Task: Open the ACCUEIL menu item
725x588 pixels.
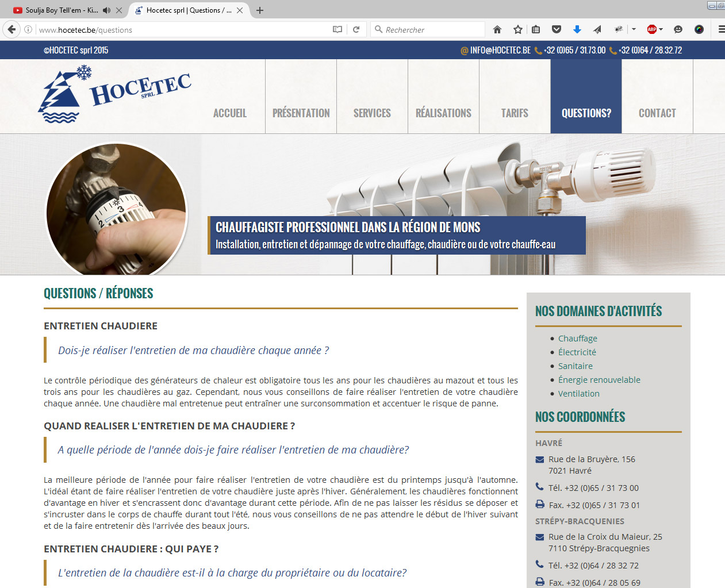Action: click(230, 113)
